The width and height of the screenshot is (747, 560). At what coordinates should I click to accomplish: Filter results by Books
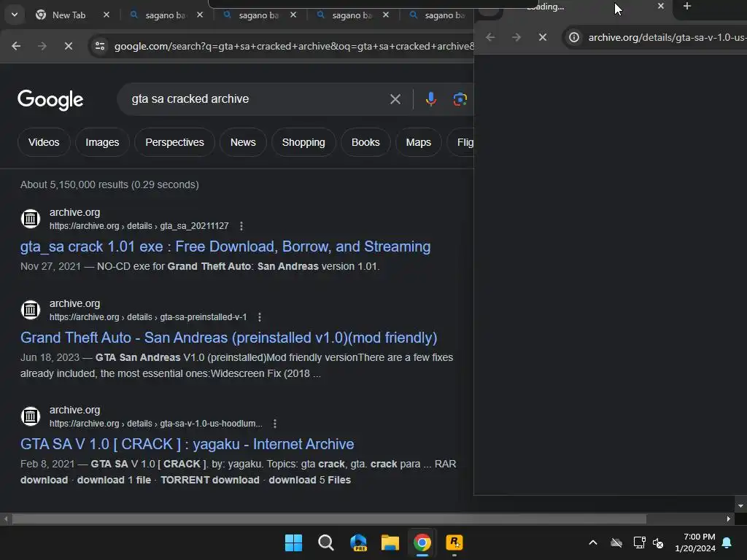365,142
